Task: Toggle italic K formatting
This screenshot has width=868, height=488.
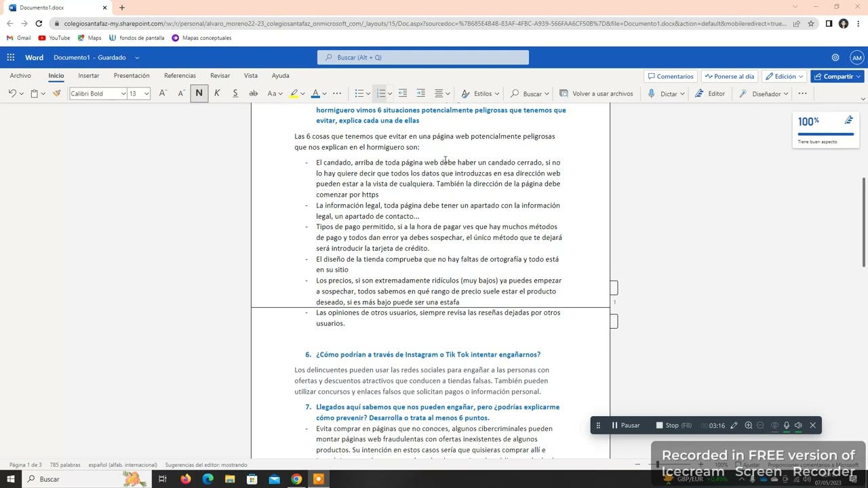Action: click(x=217, y=94)
